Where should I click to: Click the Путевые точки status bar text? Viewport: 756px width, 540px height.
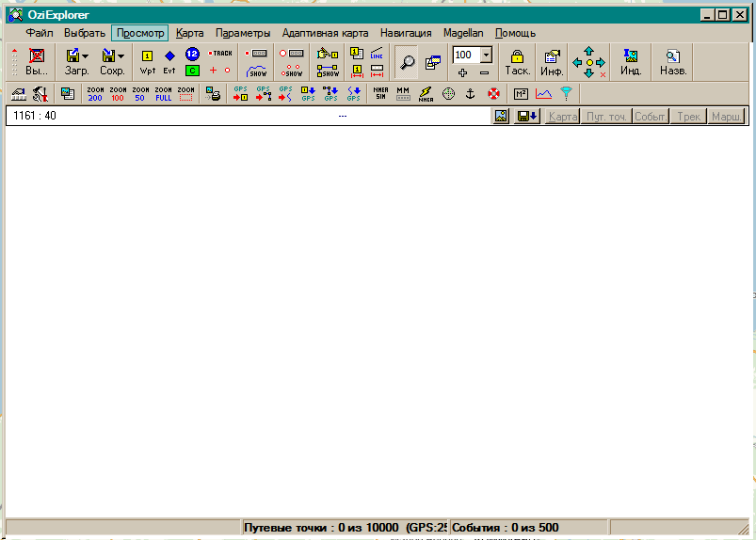[x=345, y=528]
